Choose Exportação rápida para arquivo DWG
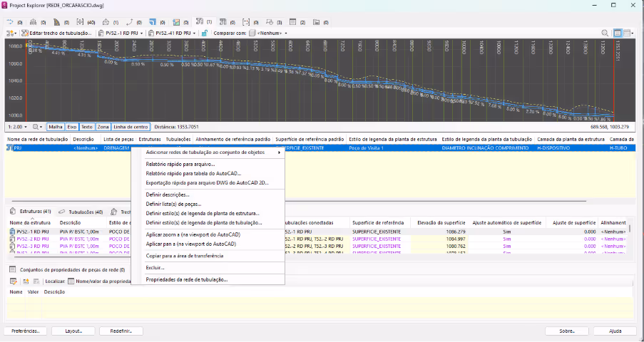The width and height of the screenshot is (644, 342). pos(208,183)
